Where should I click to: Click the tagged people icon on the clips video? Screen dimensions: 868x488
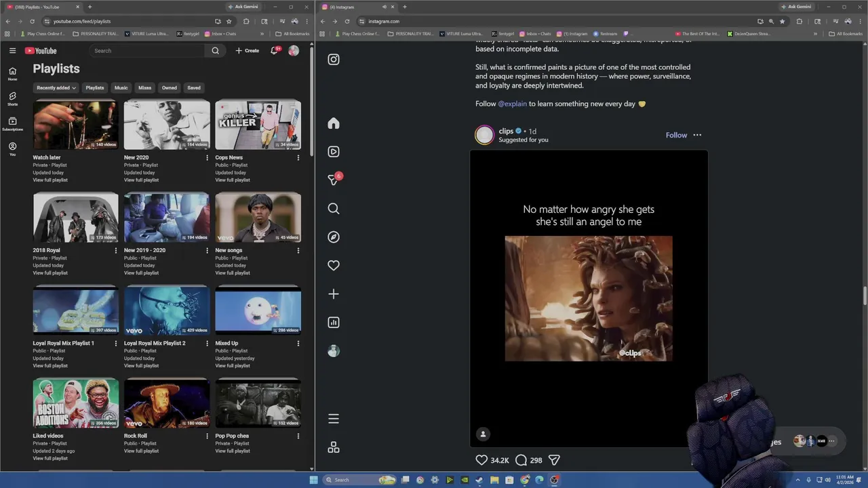483,434
